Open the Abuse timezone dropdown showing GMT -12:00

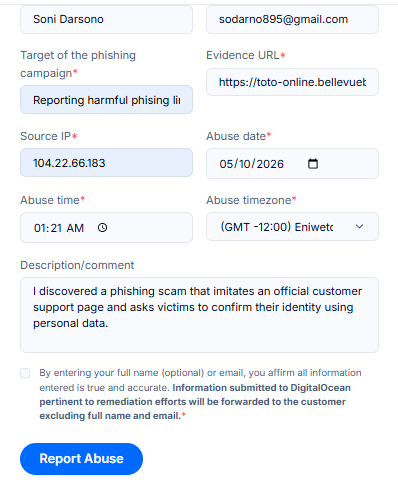click(292, 227)
